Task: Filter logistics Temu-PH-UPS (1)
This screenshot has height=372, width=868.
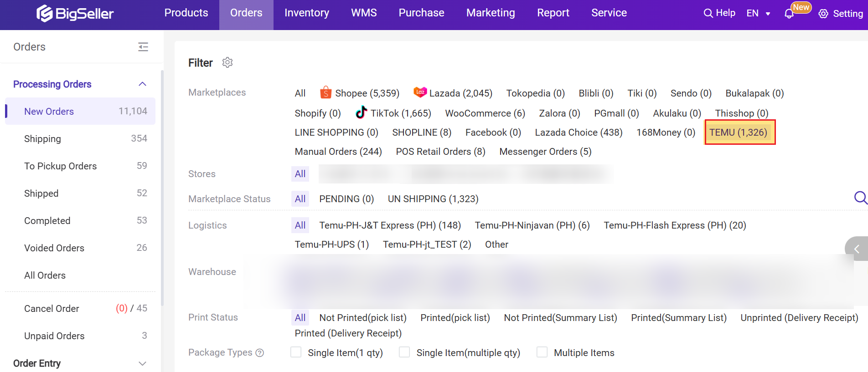Action: click(331, 245)
